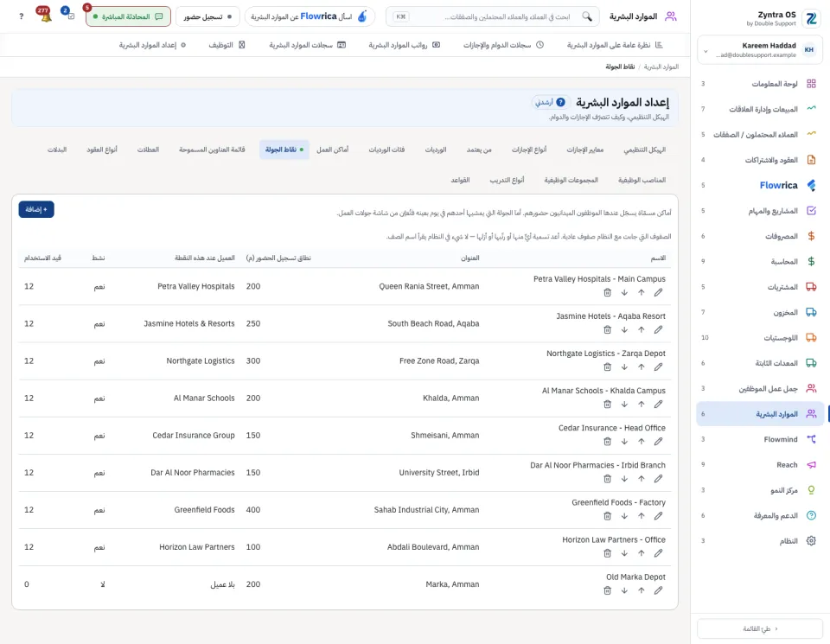830x644 pixels.
Task: Expand المحاسبة sidebar section
Action: [759, 261]
